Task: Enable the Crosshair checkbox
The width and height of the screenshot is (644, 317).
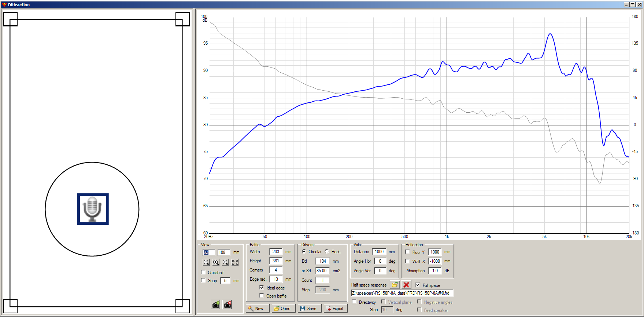Action: [x=203, y=272]
